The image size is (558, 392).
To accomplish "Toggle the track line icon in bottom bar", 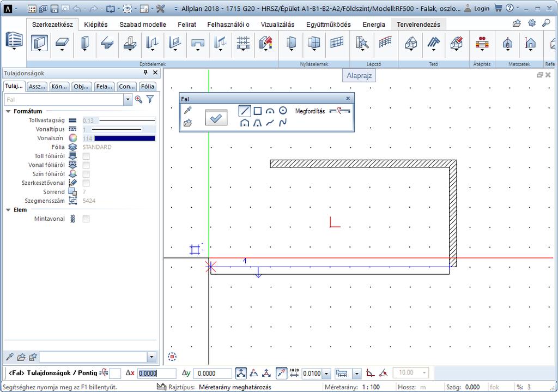I will [x=281, y=373].
